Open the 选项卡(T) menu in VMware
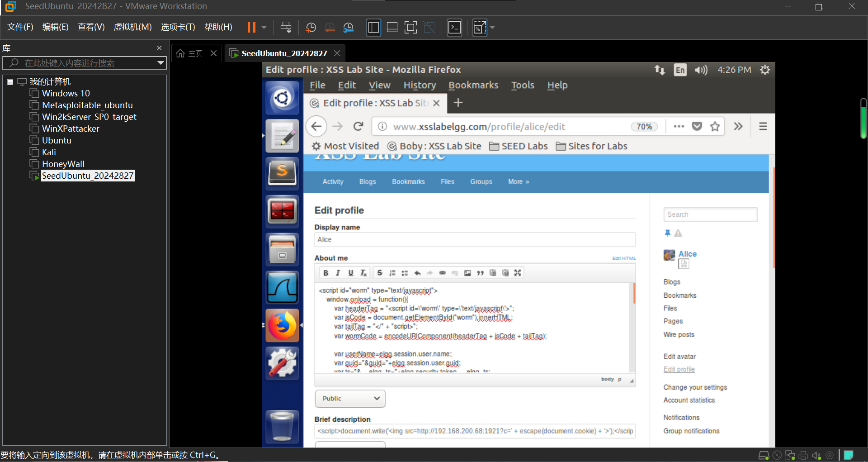The height and width of the screenshot is (462, 868). pos(178,27)
